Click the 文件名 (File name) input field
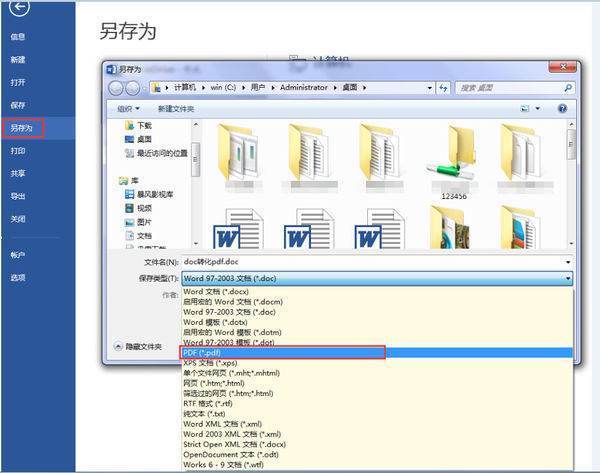Image resolution: width=600 pixels, height=473 pixels. tap(375, 261)
